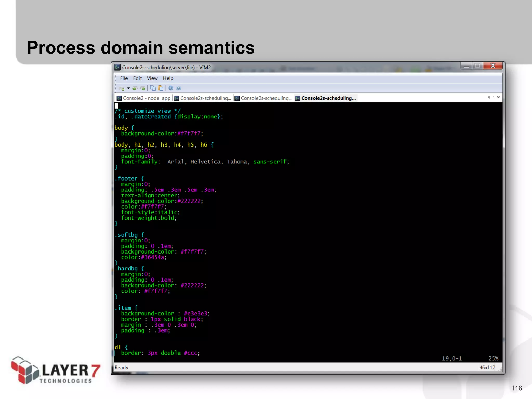Screen dimensions: 532x399
Task: Click the '.id, .dateCreated {display:none};' line
Action: tap(169, 117)
